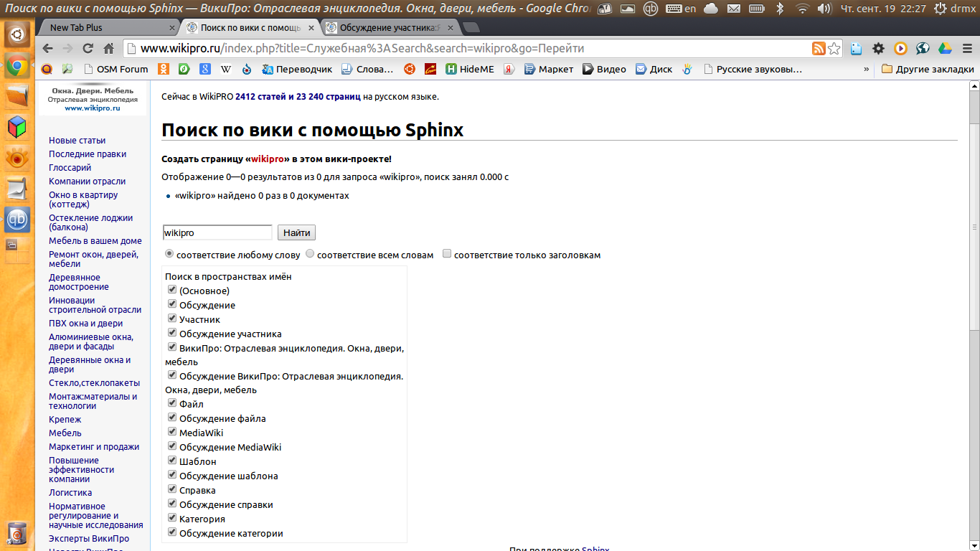Open 'Новые статьи' in the sidebar
980x551 pixels.
pyautogui.click(x=77, y=140)
